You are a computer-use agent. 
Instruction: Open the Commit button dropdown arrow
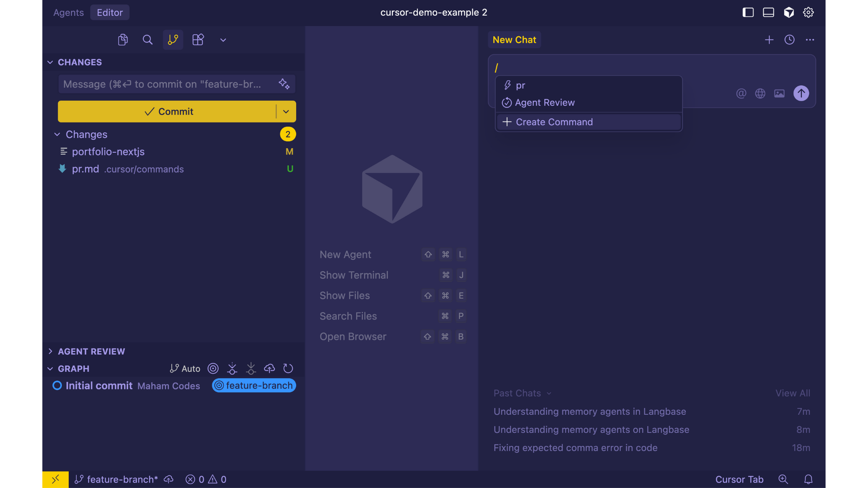pyautogui.click(x=286, y=112)
